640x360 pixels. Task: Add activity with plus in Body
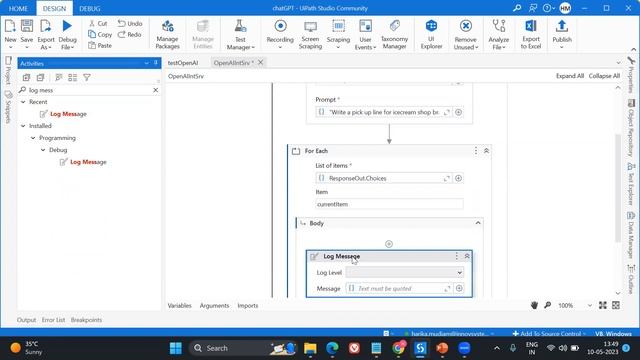pos(389,244)
